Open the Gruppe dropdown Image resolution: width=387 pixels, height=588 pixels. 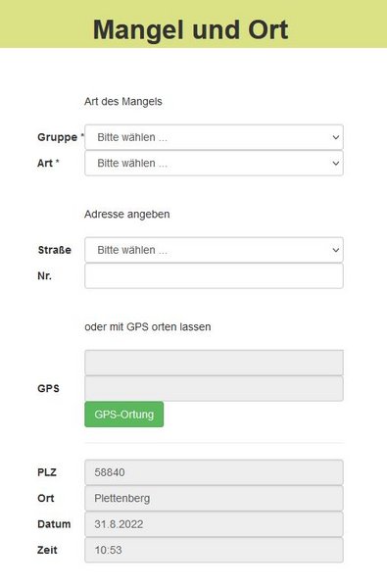(x=214, y=137)
